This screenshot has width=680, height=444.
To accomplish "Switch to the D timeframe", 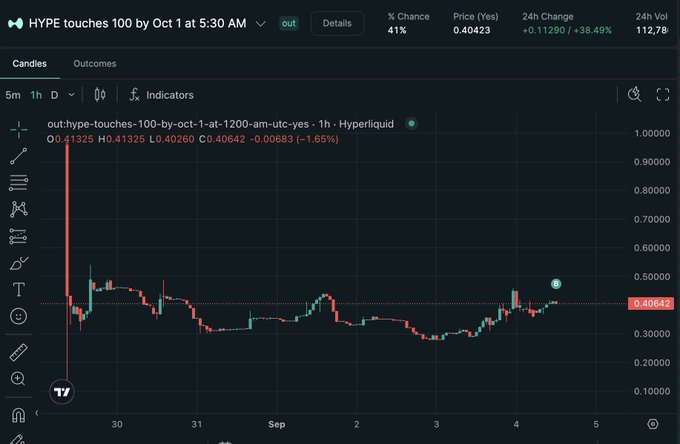I will [55, 95].
